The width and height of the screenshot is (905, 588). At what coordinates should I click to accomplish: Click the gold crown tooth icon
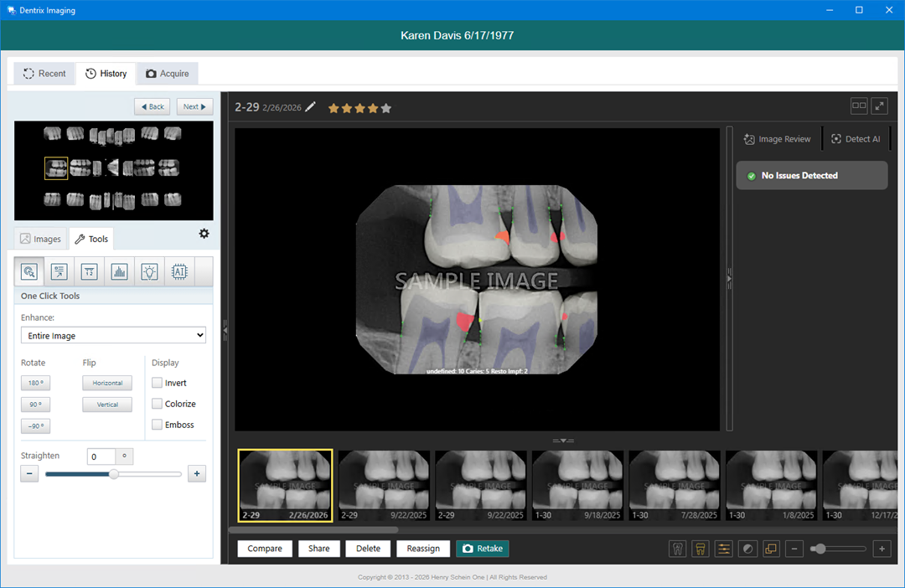point(700,549)
